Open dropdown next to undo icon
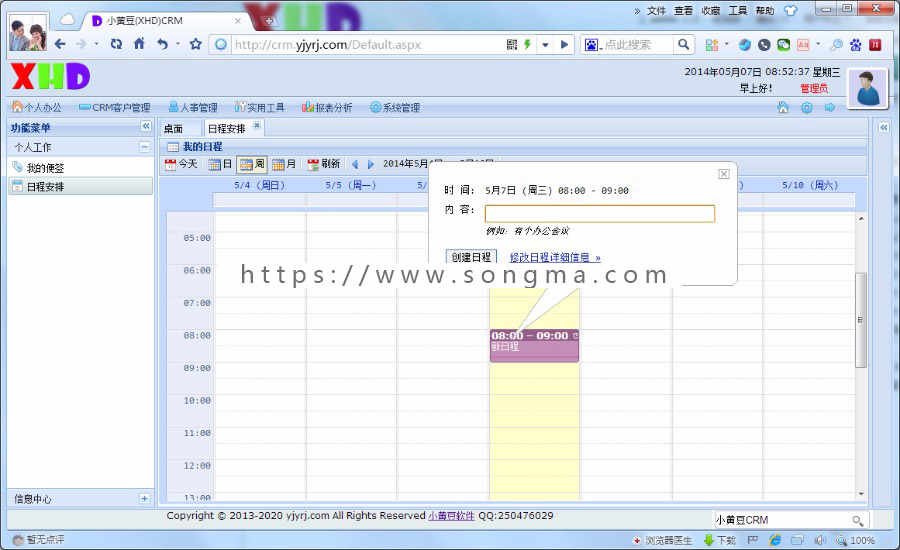The width and height of the screenshot is (900, 550). [178, 44]
